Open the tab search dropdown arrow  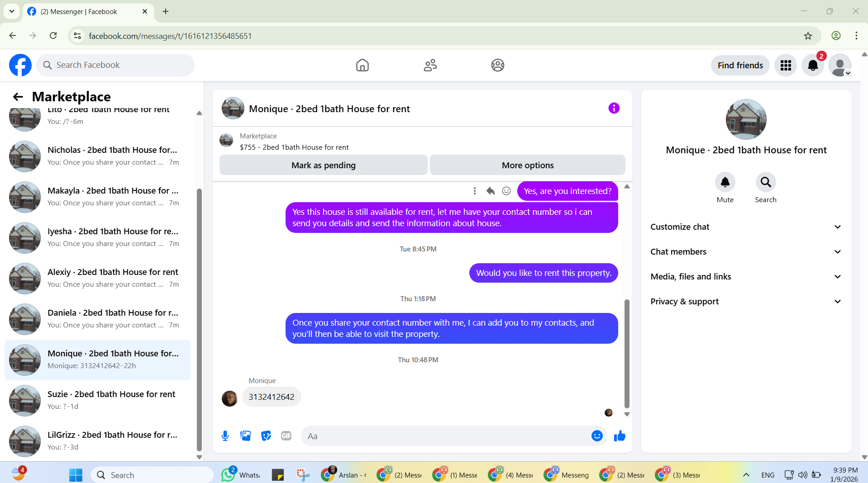(x=12, y=11)
